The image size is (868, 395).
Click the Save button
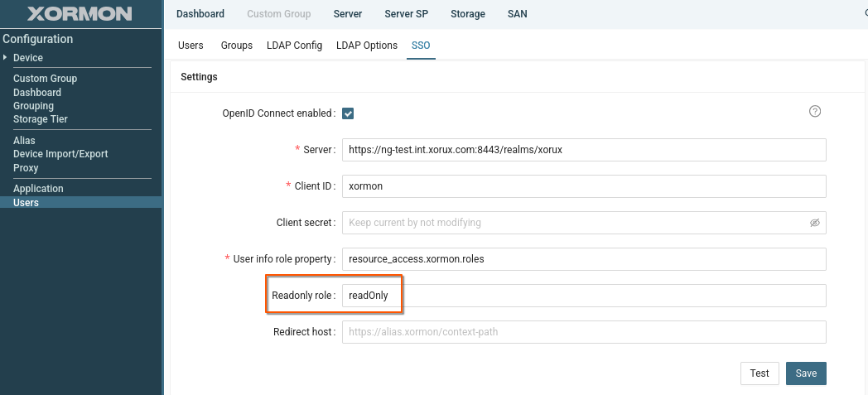pos(806,373)
